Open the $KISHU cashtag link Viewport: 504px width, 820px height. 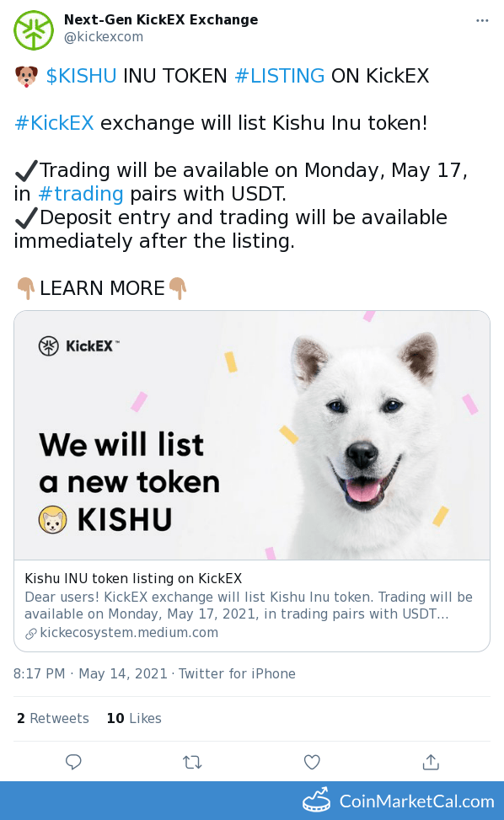pos(80,76)
